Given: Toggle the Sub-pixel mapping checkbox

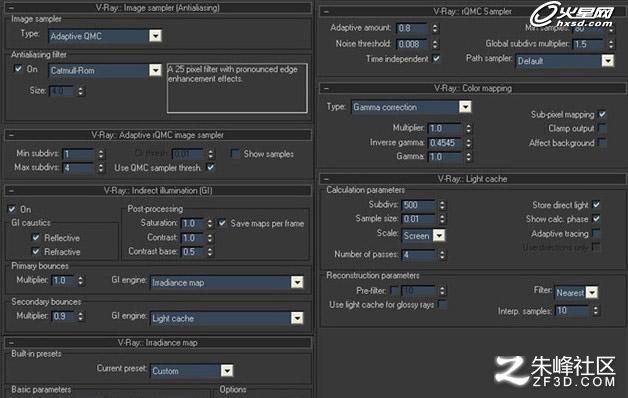Looking at the screenshot, I should [602, 114].
